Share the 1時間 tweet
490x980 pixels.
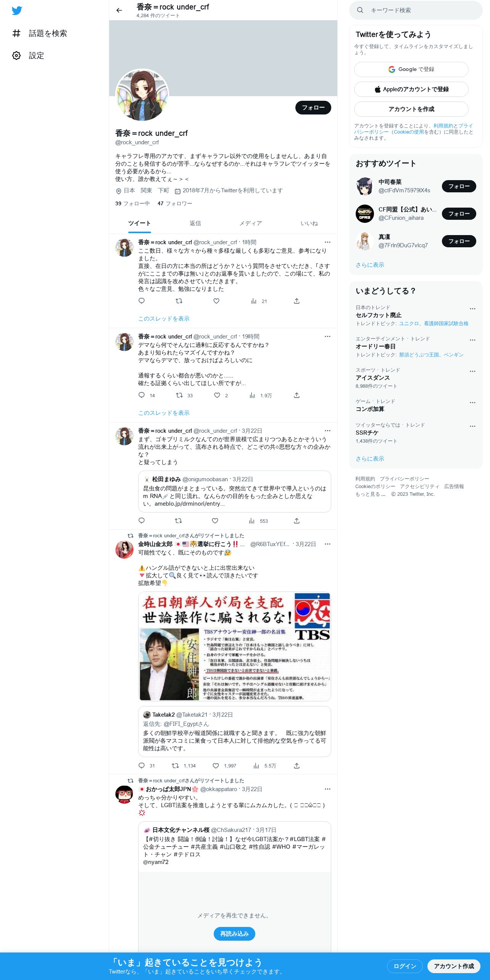(x=297, y=301)
